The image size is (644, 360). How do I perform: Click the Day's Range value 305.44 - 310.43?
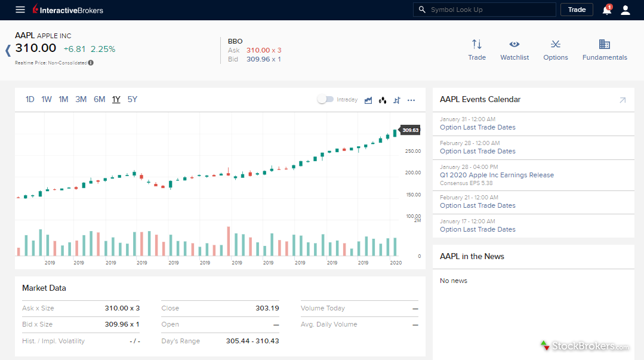point(252,341)
